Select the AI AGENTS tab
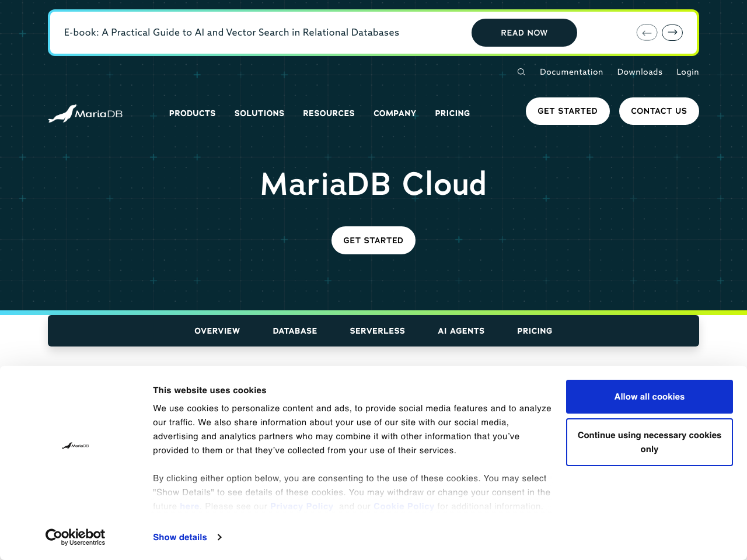The image size is (747, 560). pos(461,331)
